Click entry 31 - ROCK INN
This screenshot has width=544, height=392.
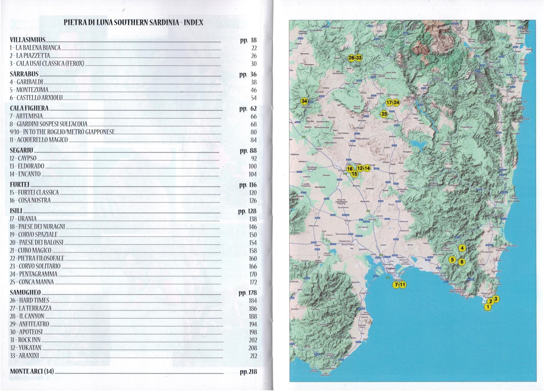25,340
